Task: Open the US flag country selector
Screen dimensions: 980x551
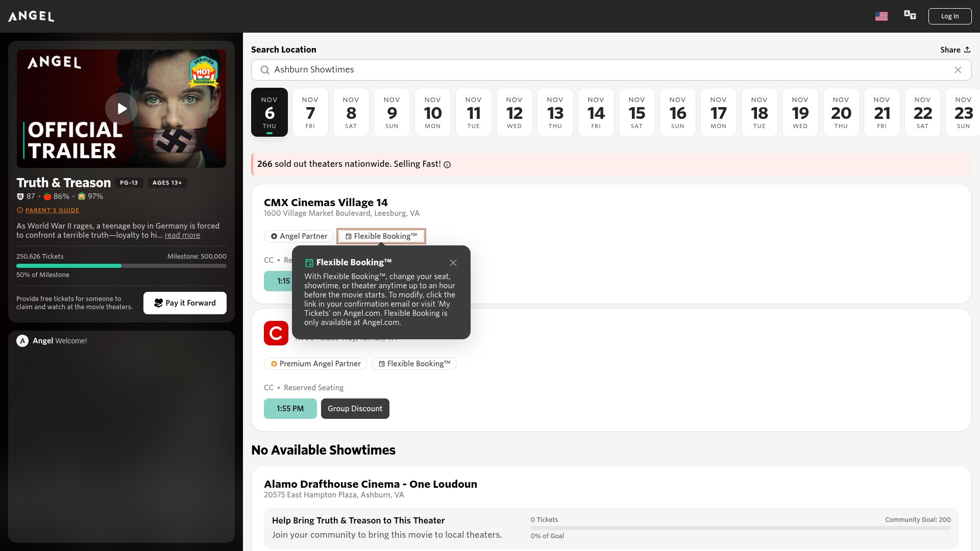Action: coord(881,16)
